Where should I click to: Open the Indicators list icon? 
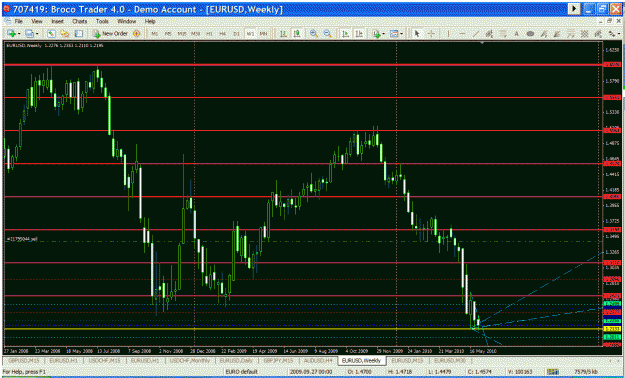(x=376, y=34)
